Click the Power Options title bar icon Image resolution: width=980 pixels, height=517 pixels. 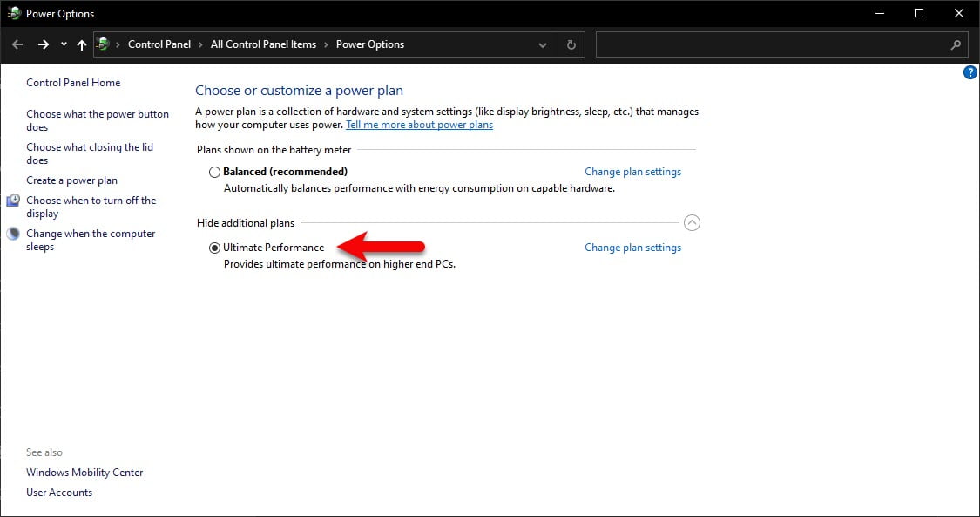(x=14, y=13)
